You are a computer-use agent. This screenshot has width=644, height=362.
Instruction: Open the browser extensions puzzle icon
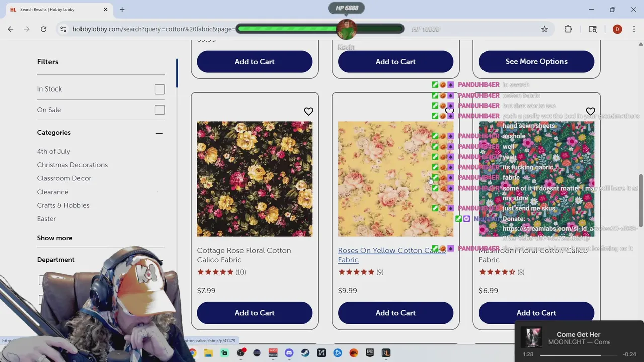point(568,29)
